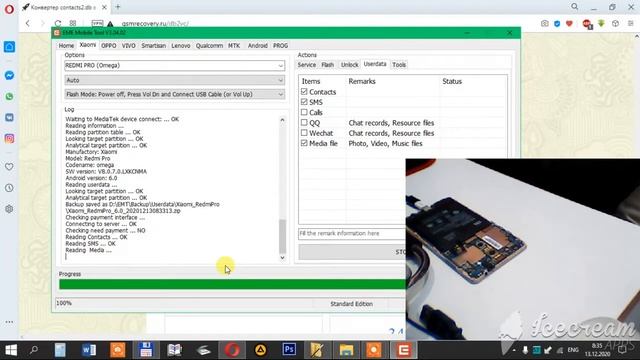Enable the Calls checkbox
This screenshot has height=360, width=640.
point(304,112)
